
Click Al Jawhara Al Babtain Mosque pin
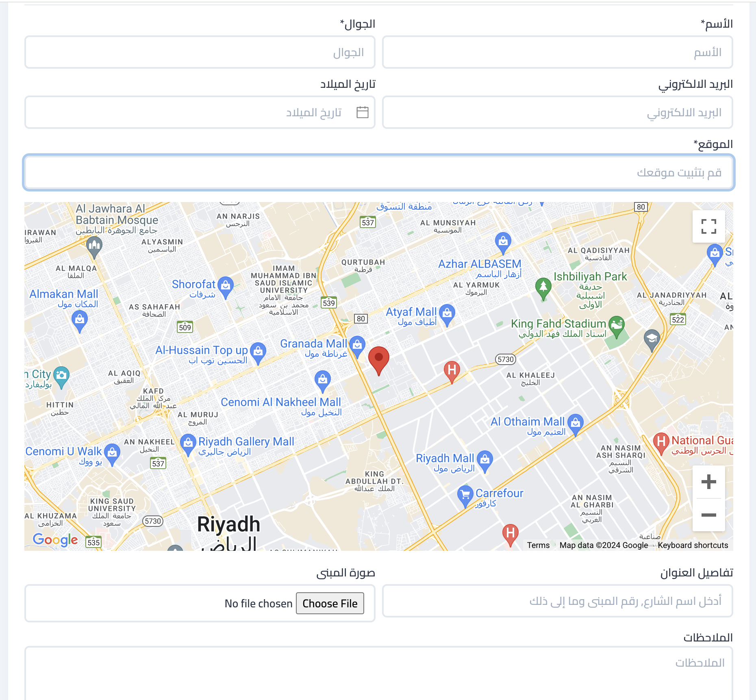94,247
